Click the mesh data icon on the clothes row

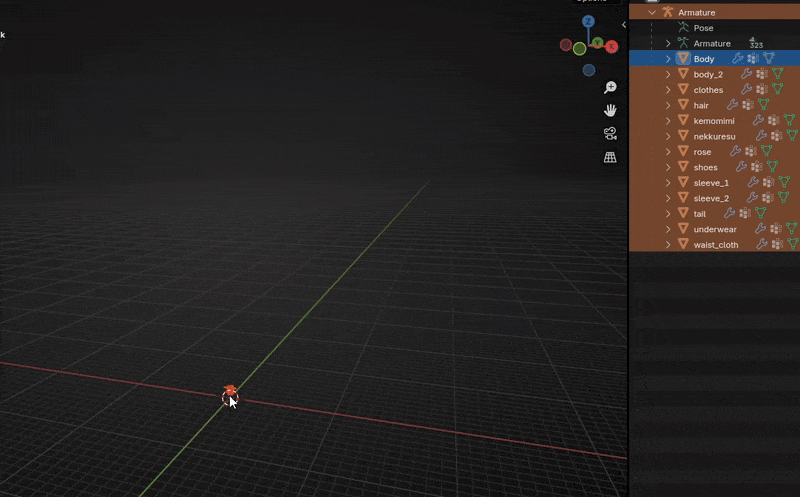point(778,89)
